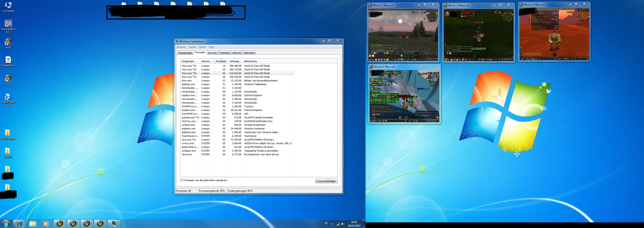Open the Bestand menu
644x228 pixels.
pyautogui.click(x=181, y=47)
